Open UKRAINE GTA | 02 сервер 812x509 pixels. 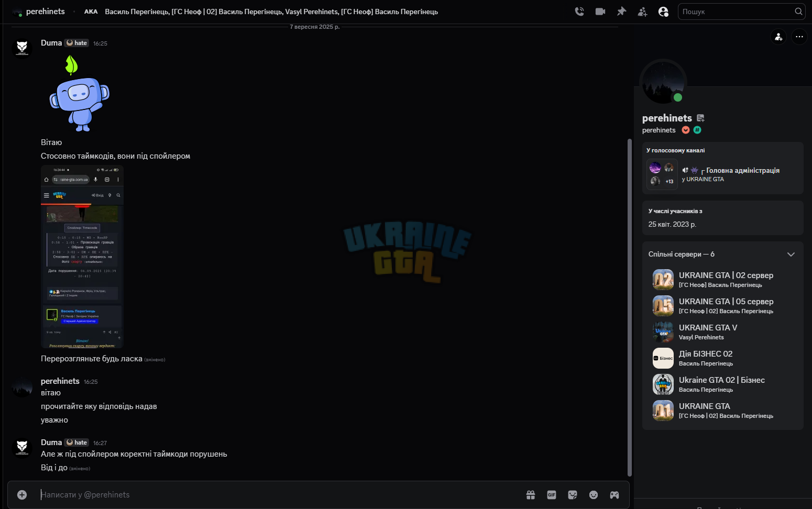click(x=723, y=280)
